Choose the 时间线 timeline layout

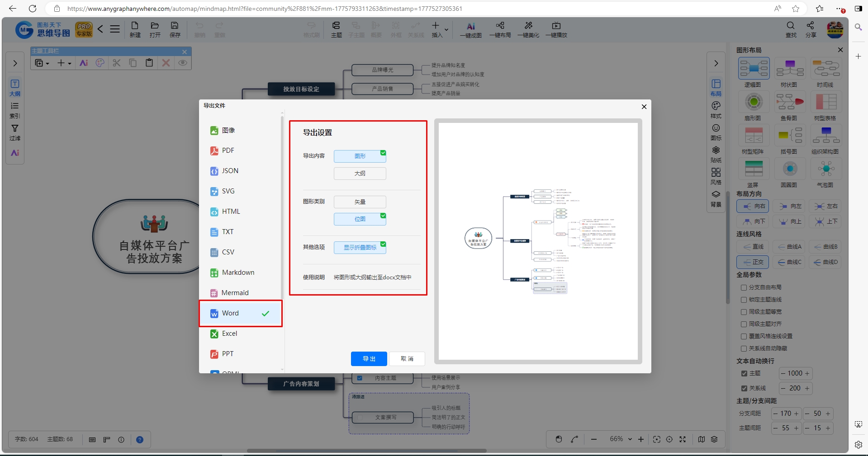click(825, 73)
